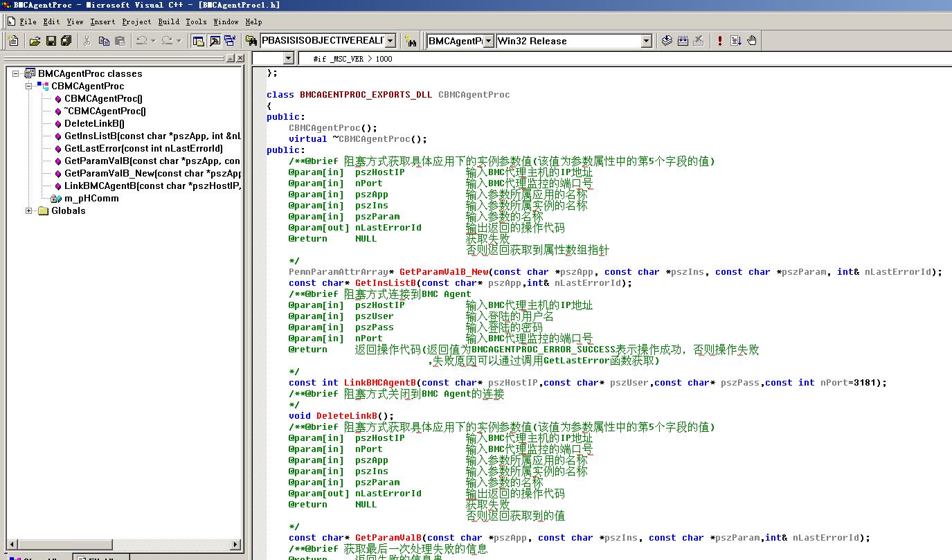Select GetLastError method in class tree

[x=143, y=148]
